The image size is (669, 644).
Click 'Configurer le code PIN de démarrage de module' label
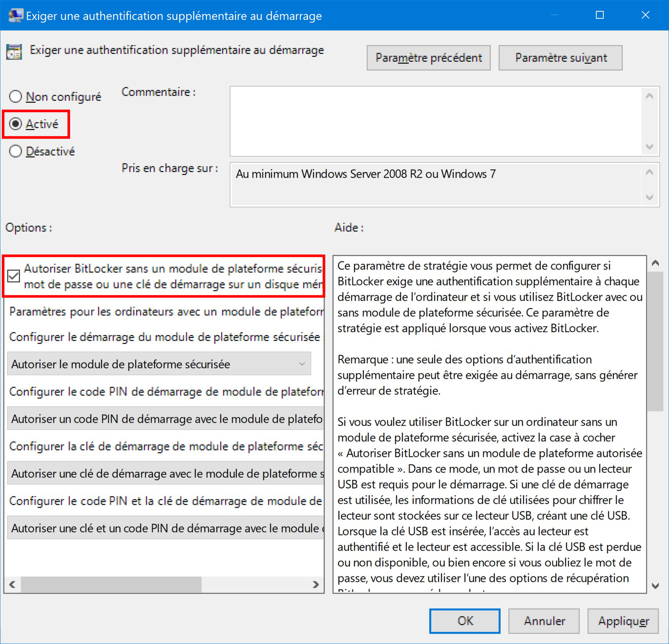166,392
